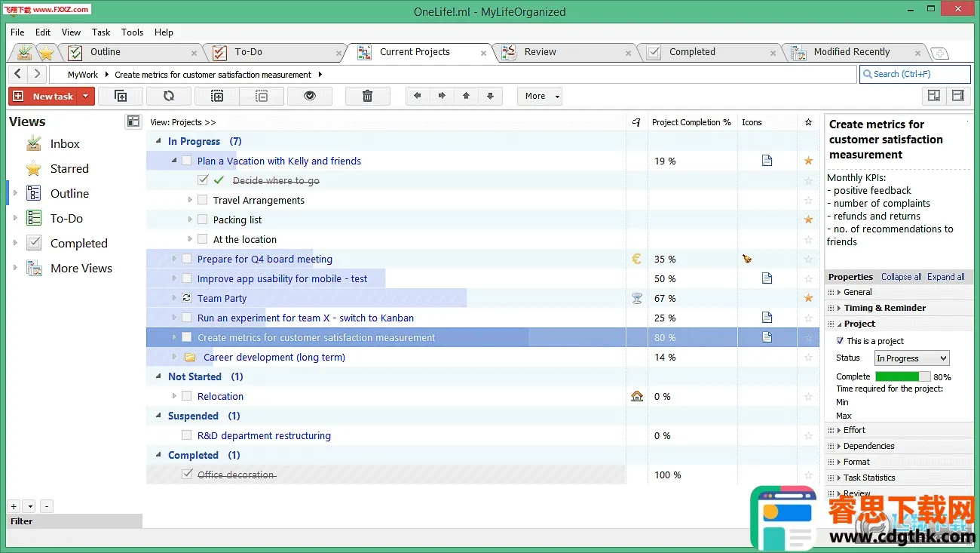Click the navigate back arrow

point(18,74)
